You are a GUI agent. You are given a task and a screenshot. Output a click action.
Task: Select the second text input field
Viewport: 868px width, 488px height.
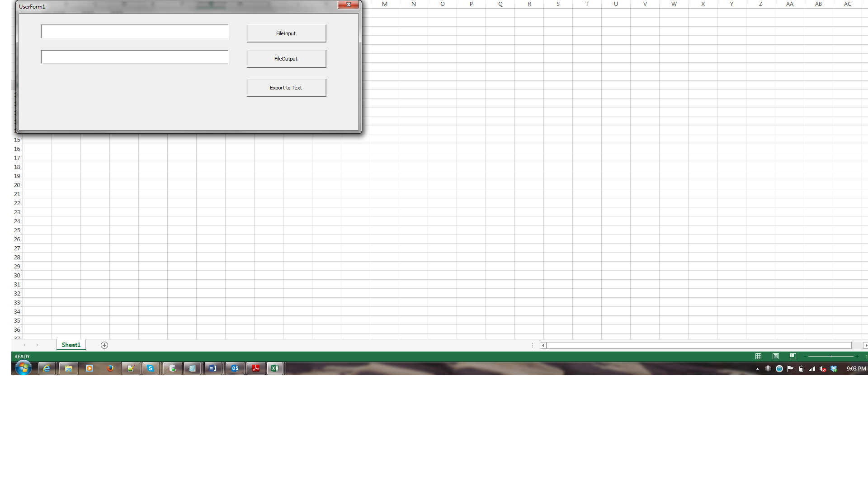coord(134,56)
